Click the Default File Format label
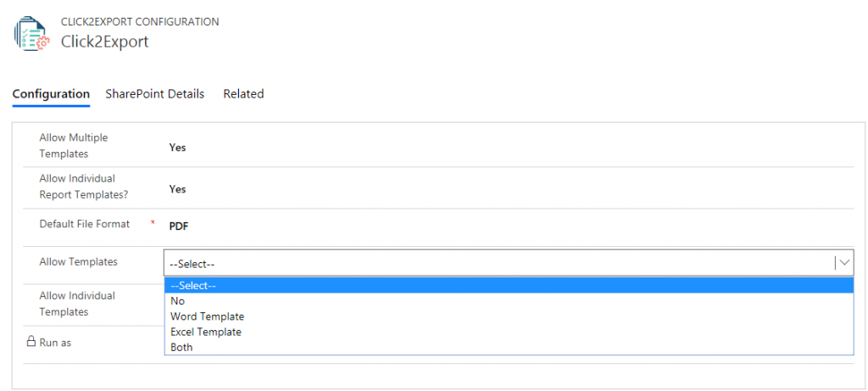 [x=85, y=224]
